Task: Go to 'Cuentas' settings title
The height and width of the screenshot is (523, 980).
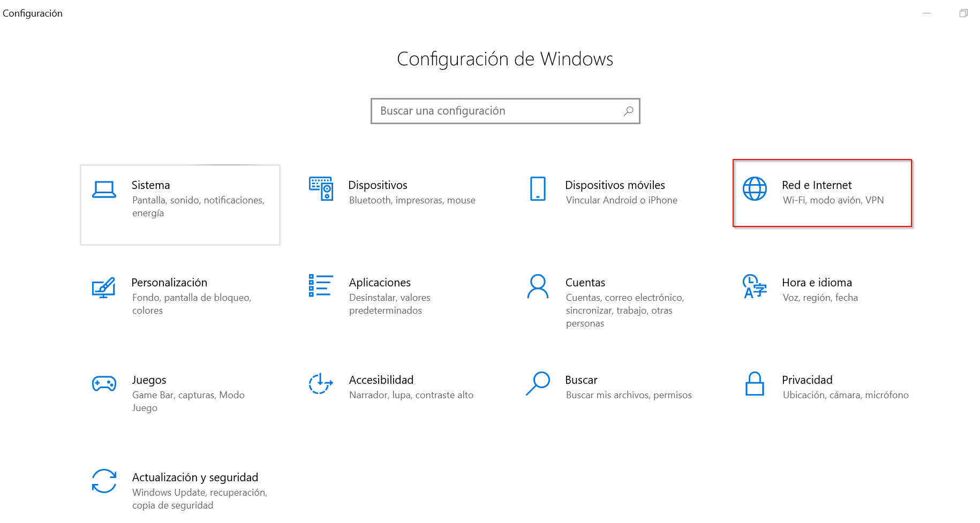Action: 585,283
